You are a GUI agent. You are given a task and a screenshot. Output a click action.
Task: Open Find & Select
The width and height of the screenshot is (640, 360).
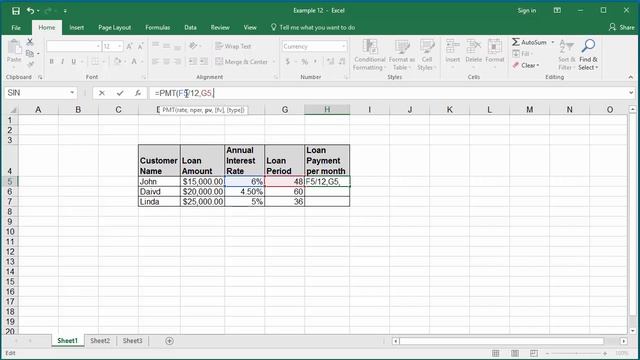click(588, 55)
